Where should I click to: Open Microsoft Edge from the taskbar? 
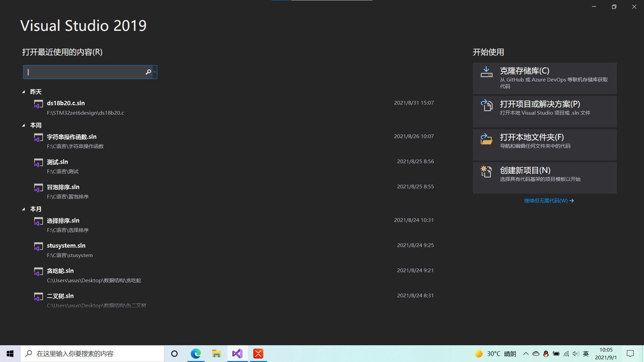click(196, 354)
